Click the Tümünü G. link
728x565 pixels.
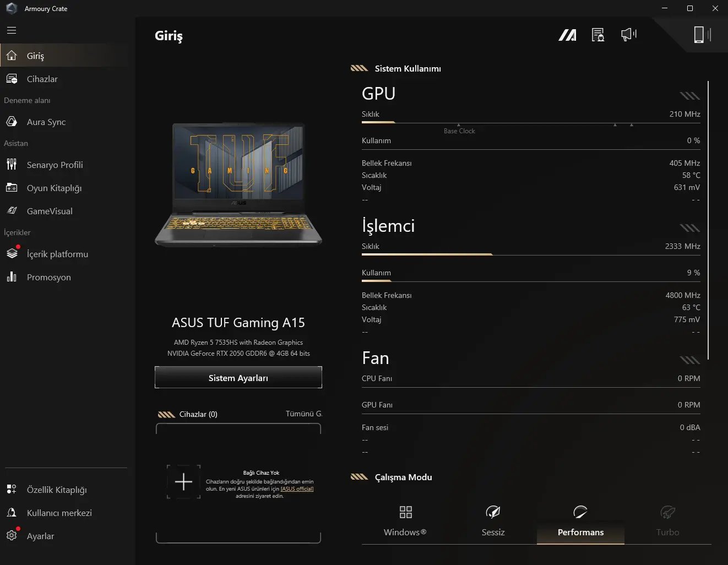(304, 414)
